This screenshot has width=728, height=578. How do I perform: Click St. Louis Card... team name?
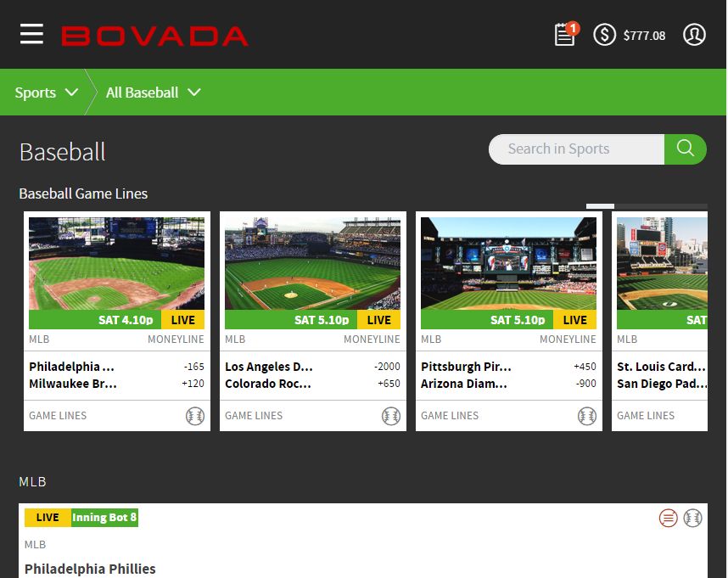pyautogui.click(x=661, y=367)
